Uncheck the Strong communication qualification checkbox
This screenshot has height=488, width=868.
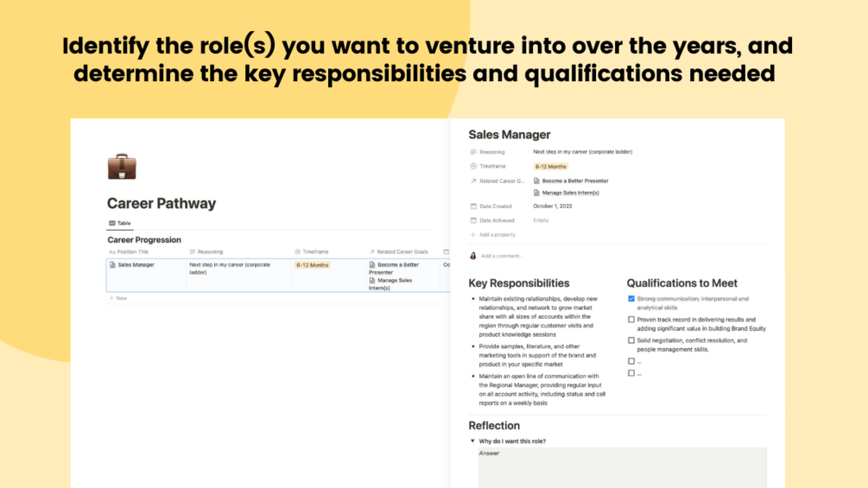pyautogui.click(x=631, y=299)
